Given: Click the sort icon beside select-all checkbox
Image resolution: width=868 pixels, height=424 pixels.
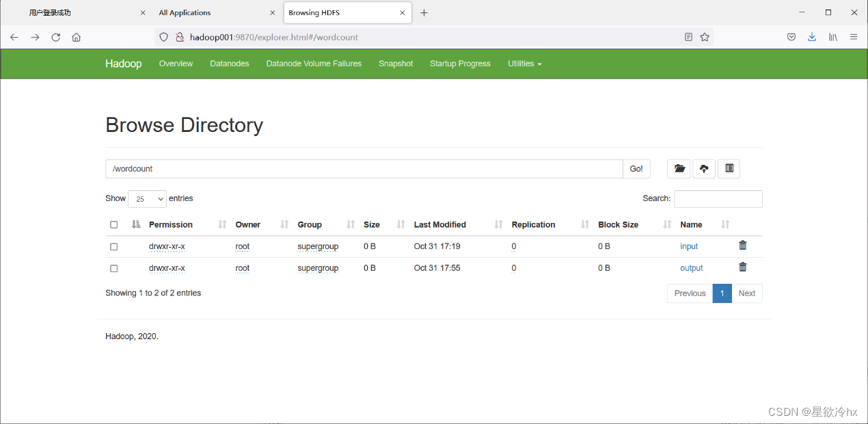Looking at the screenshot, I should click(x=135, y=224).
